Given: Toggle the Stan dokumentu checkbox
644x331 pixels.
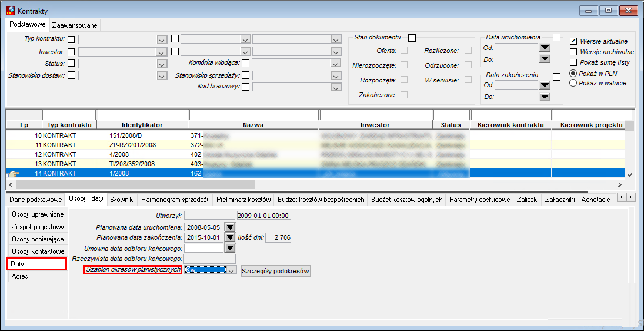Looking at the screenshot, I should tap(412, 38).
